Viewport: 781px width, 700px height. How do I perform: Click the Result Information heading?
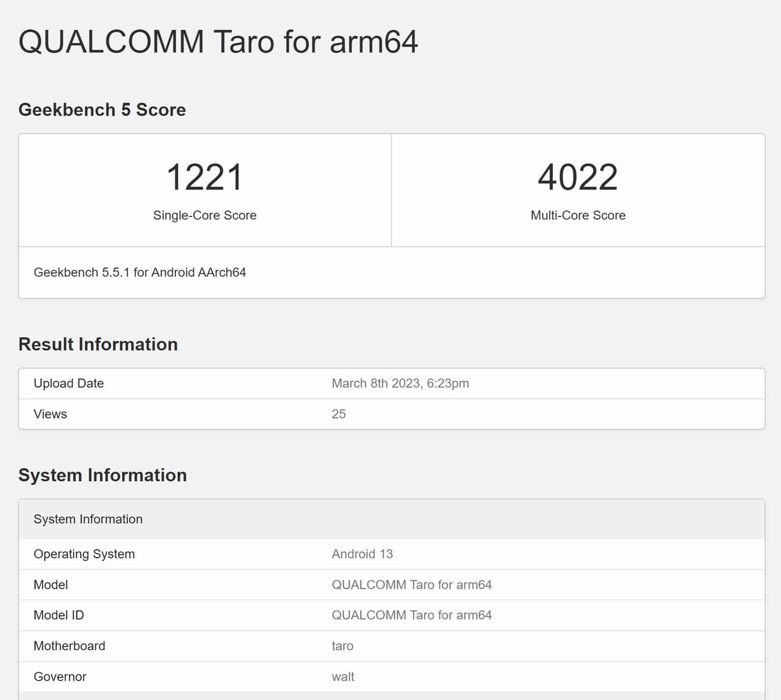click(98, 345)
